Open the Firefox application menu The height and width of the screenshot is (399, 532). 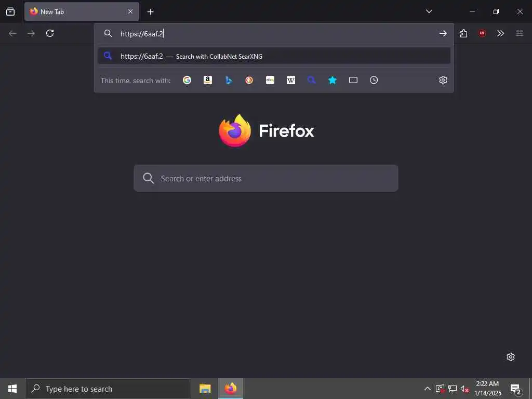pyautogui.click(x=520, y=33)
